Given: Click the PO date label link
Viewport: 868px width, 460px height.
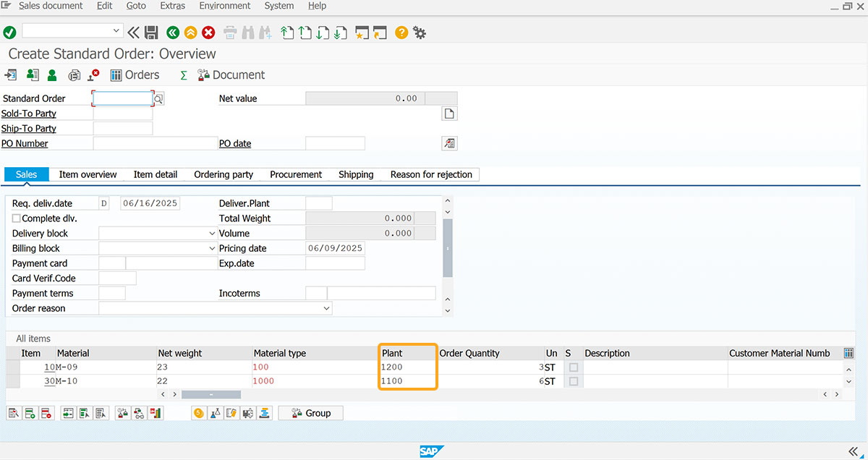Looking at the screenshot, I should (x=235, y=143).
